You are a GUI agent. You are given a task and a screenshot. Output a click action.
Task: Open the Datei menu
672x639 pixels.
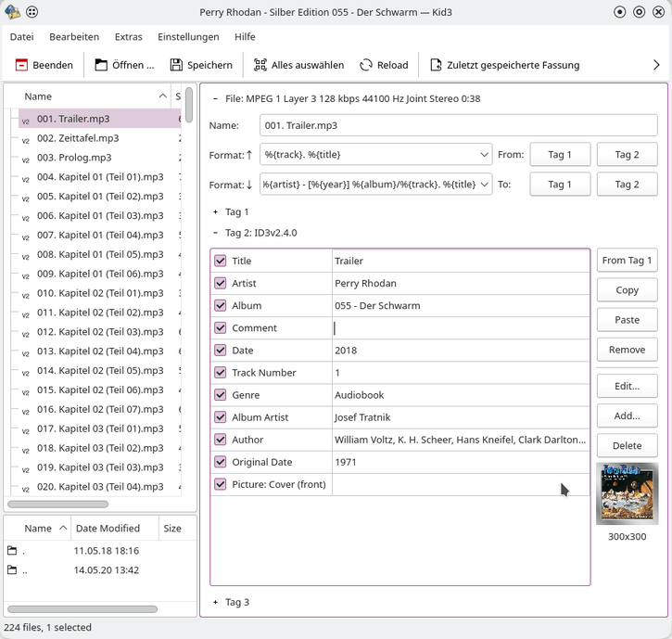tap(22, 37)
